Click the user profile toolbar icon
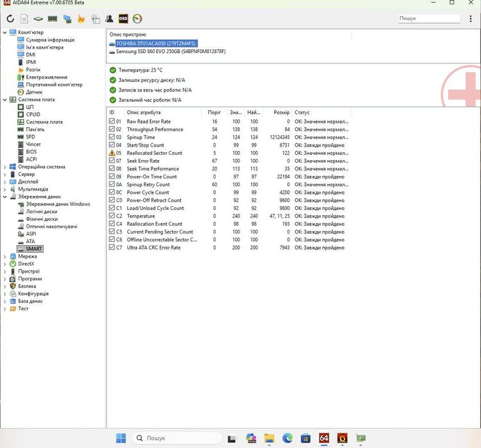Viewport: 481px width, 448px height. 110,19
